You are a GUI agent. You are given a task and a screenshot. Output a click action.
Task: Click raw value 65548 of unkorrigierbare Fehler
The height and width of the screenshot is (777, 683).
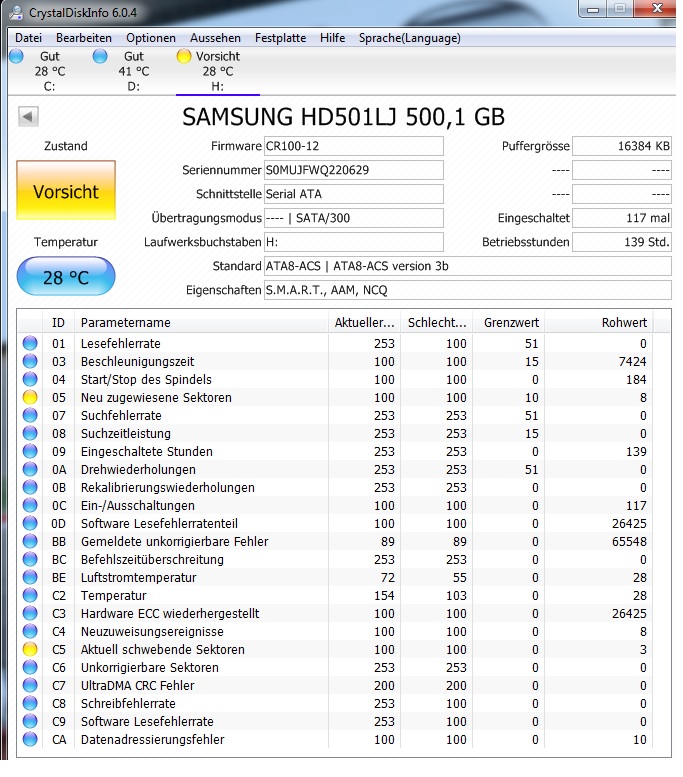pyautogui.click(x=629, y=541)
